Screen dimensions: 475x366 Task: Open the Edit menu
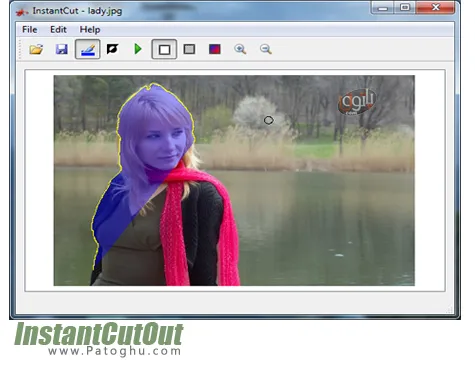[58, 30]
